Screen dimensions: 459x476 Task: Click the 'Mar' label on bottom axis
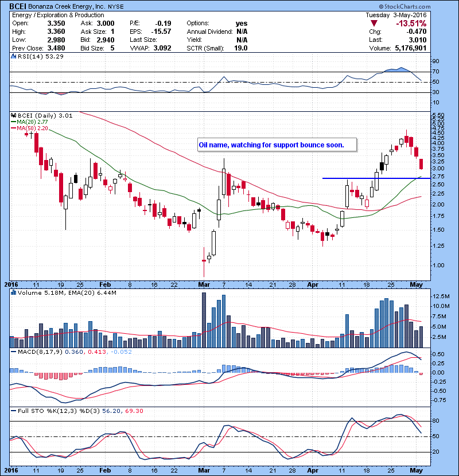tap(204, 470)
